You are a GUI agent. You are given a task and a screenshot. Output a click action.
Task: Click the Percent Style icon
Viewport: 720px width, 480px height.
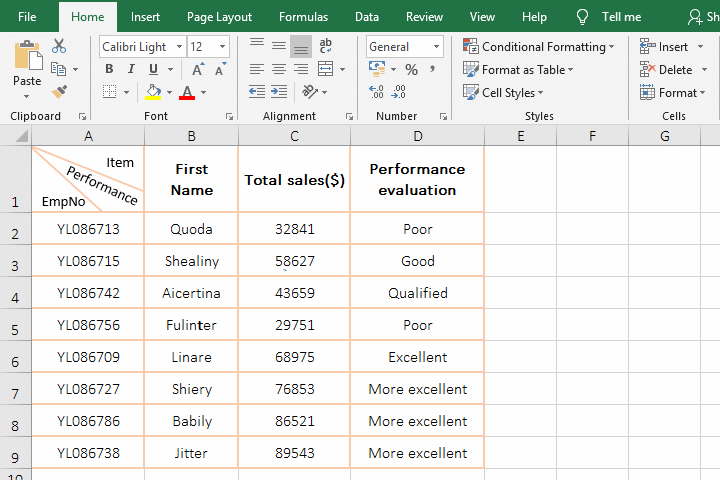[411, 69]
